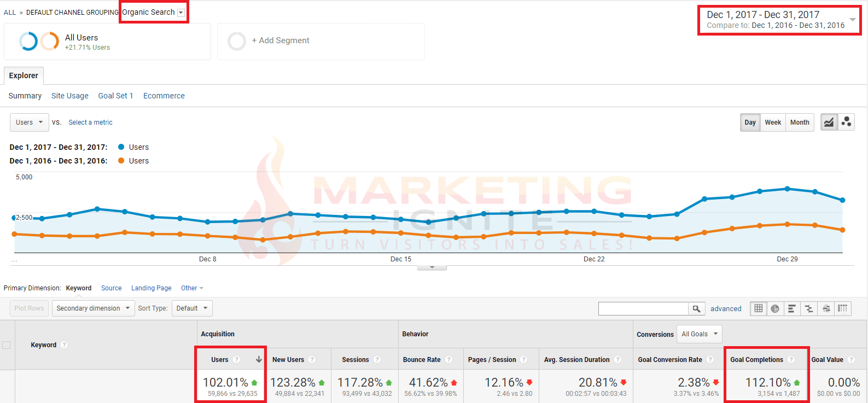Select the performance bar view icon
The image size is (868, 403).
pyautogui.click(x=791, y=308)
